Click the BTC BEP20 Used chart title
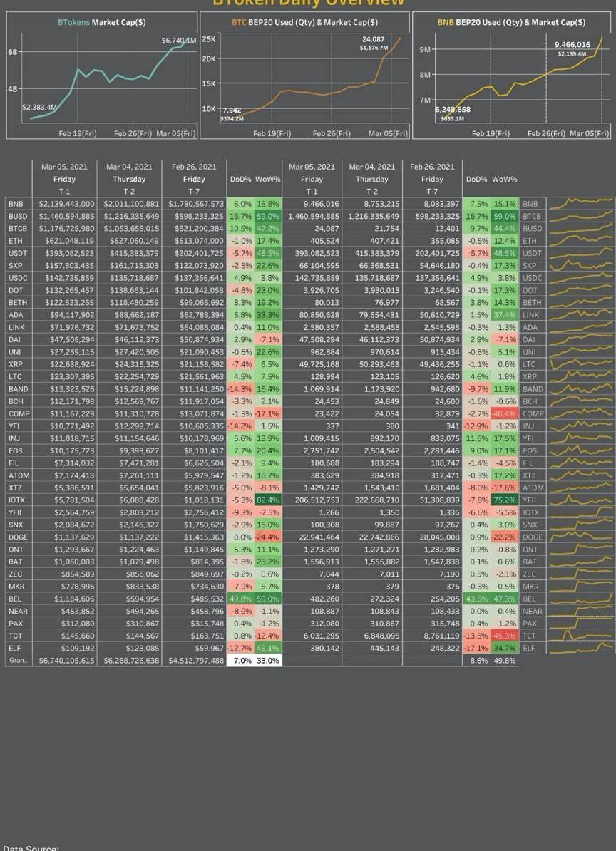Screen dimensions: 616x851 [304, 22]
